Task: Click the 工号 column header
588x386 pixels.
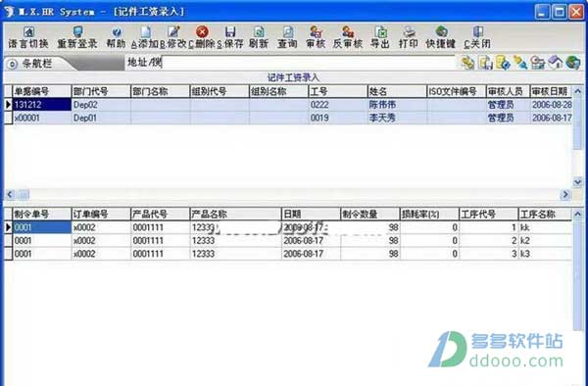Action: (x=338, y=91)
